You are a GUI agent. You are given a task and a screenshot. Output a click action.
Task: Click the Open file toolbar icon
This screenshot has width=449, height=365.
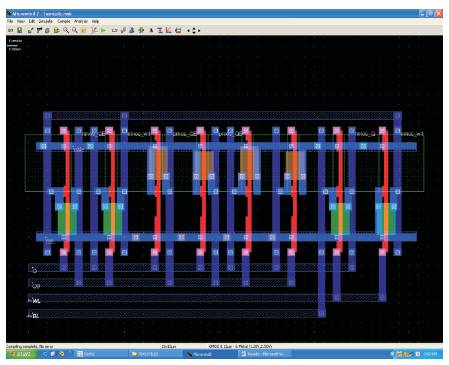click(10, 30)
